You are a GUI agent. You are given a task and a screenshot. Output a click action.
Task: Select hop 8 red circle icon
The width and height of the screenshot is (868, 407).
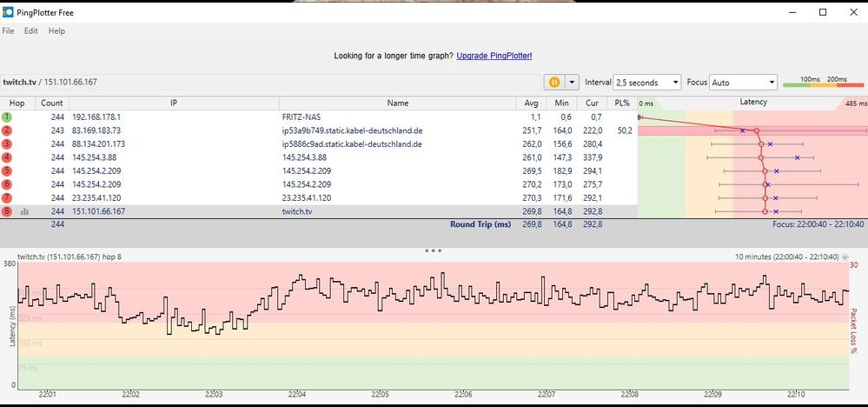(6, 211)
